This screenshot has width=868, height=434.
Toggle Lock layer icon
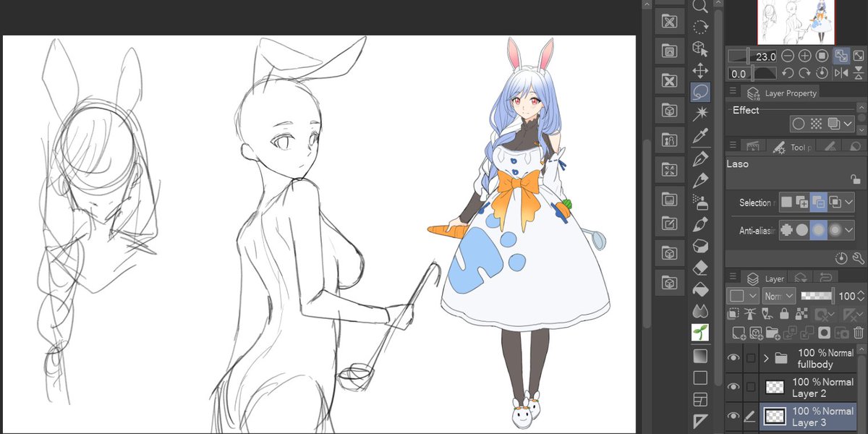point(785,314)
